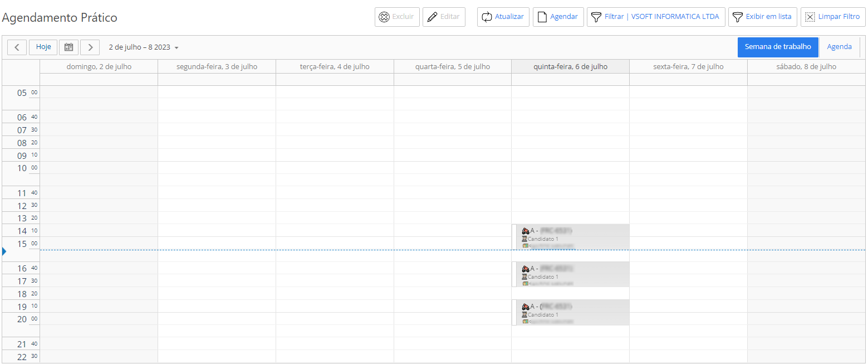The height and width of the screenshot is (364, 868).
Task: Click the Excluir delete icon
Action: (384, 17)
